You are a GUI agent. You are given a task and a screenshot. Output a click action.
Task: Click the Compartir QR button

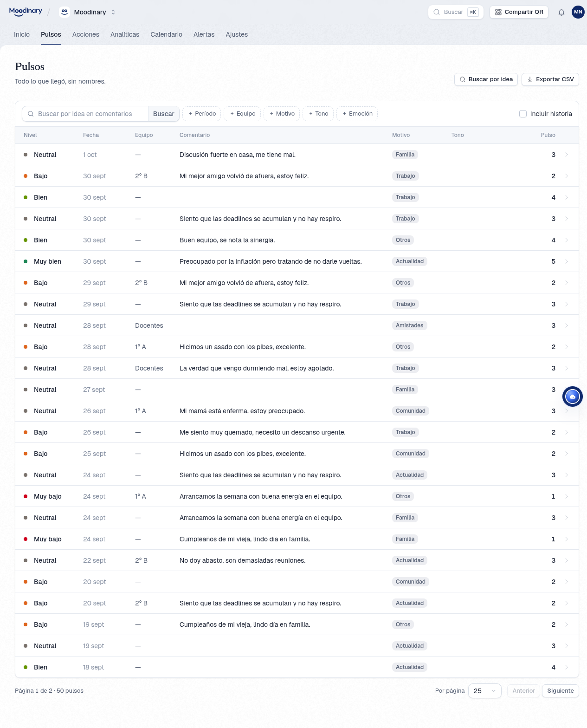pos(519,12)
